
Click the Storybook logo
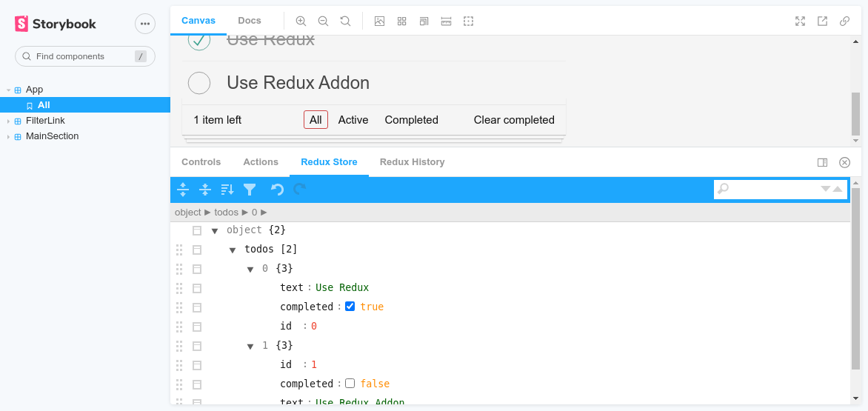tap(56, 24)
